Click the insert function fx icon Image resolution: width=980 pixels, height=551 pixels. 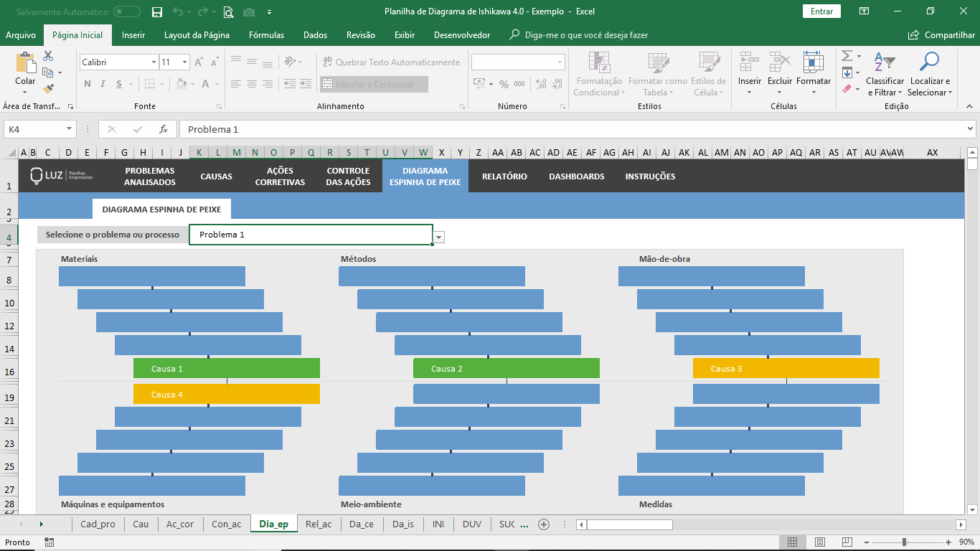[164, 129]
